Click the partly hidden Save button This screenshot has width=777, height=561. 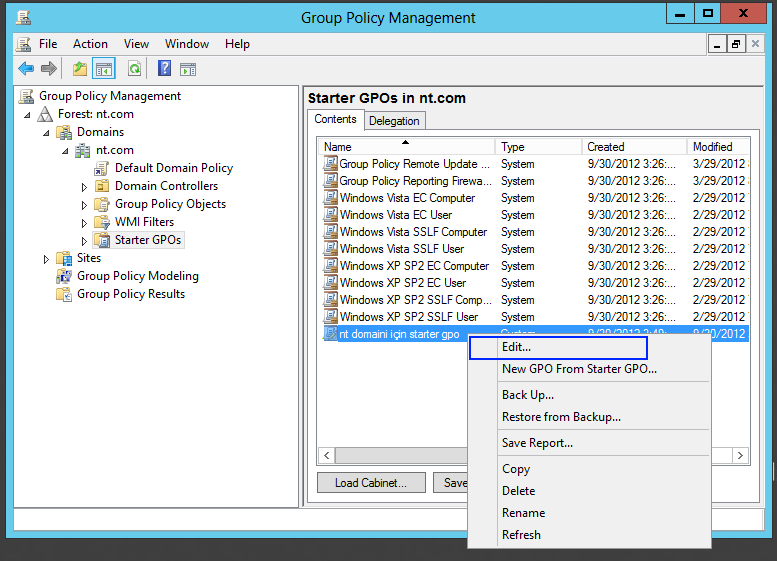pyautogui.click(x=450, y=483)
